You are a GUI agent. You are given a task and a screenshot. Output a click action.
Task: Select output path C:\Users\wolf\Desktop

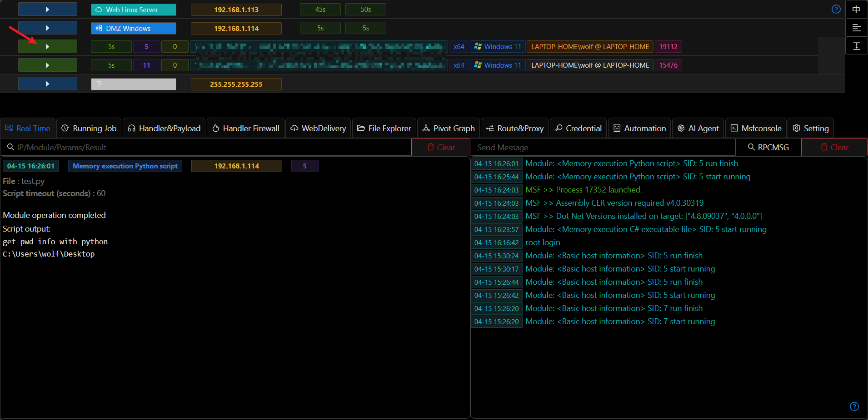[x=49, y=254]
